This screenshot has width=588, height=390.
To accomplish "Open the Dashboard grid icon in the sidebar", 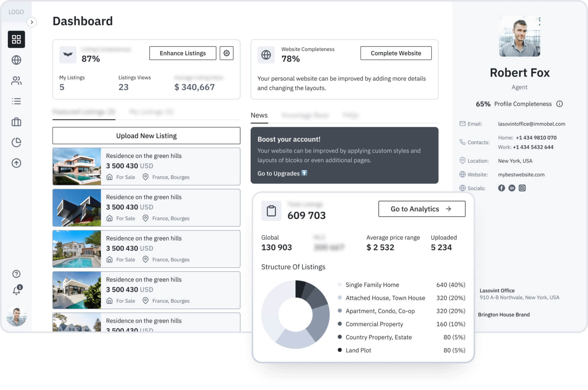I will click(16, 39).
